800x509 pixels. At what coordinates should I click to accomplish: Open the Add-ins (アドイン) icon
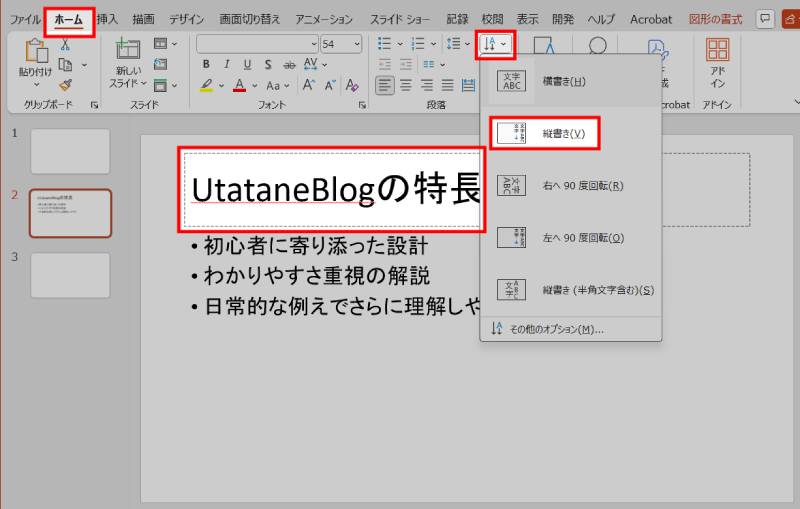point(717,50)
